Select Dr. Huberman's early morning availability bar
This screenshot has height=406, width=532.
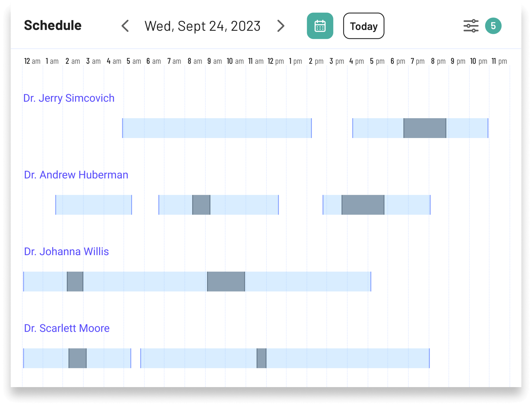(x=93, y=205)
